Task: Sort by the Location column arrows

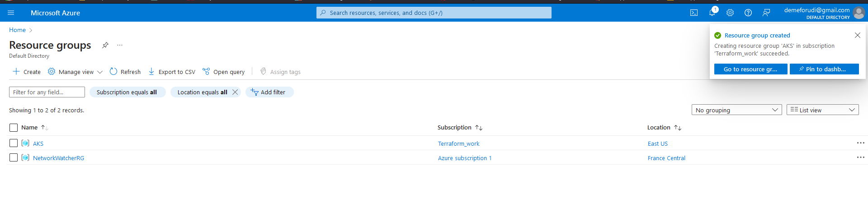Action: tap(677, 128)
